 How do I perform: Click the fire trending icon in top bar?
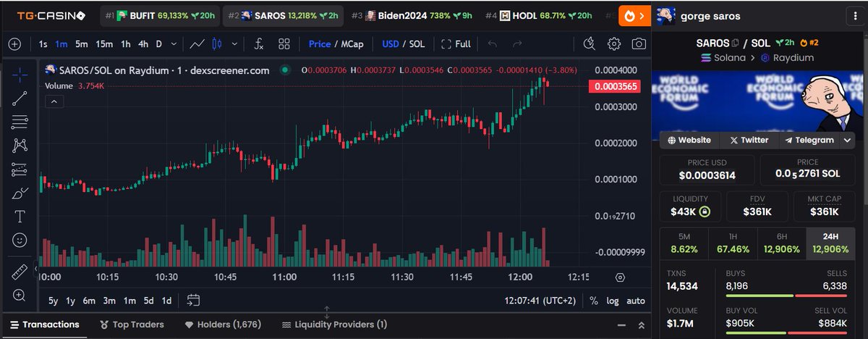630,15
